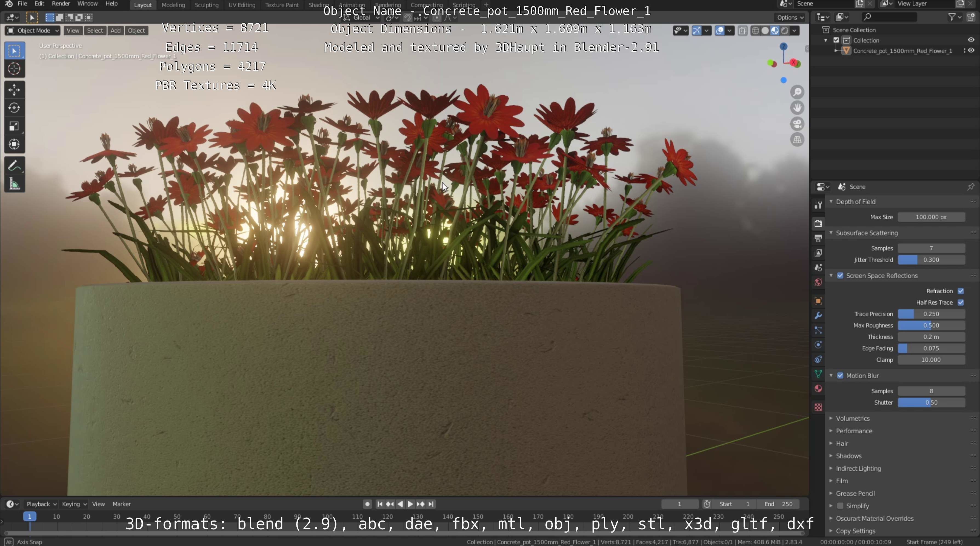Activate the Rotate tool
Viewport: 980px width, 546px height.
(15, 108)
